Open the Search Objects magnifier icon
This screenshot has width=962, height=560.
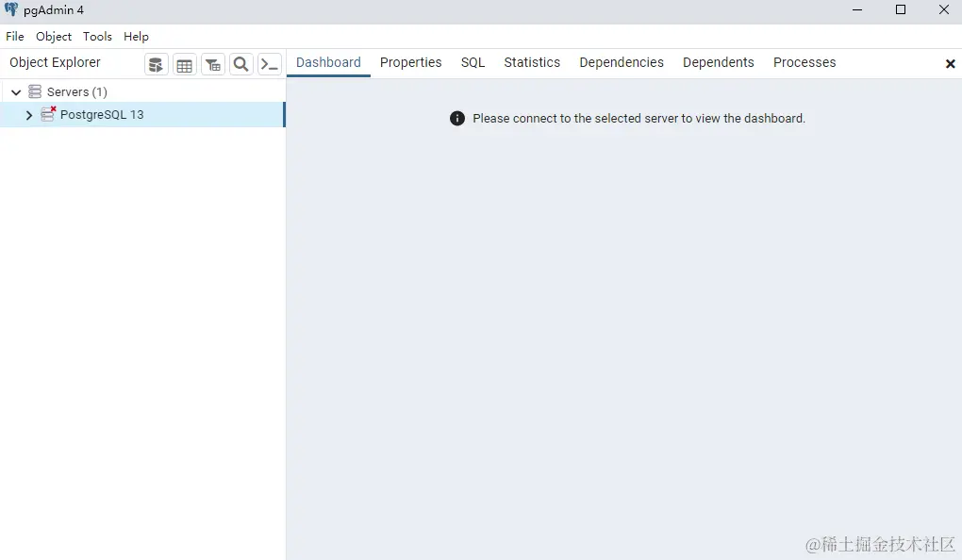point(241,64)
